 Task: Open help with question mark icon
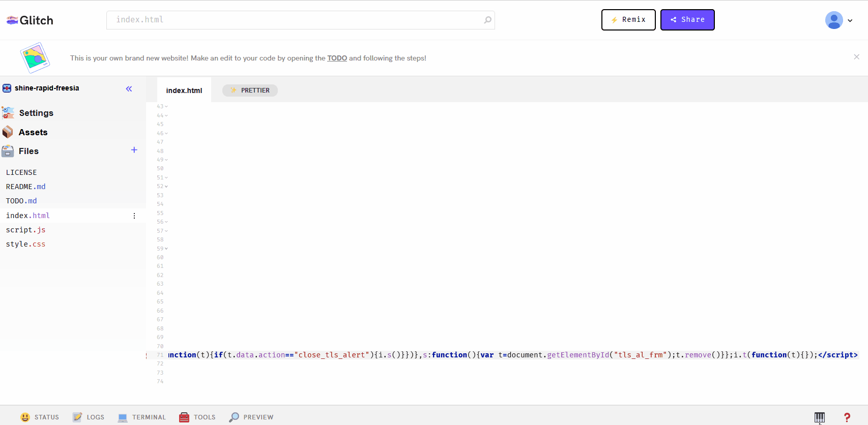click(x=847, y=417)
